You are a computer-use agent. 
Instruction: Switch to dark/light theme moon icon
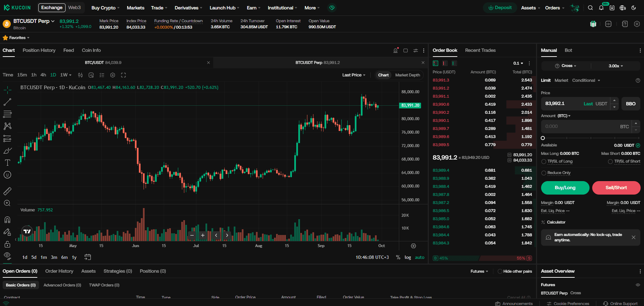[x=634, y=8]
